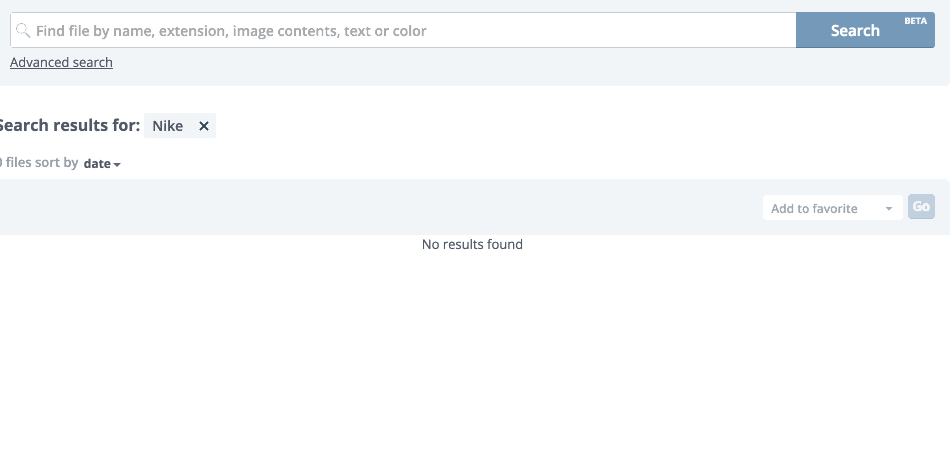Open the Advanced search link
952x466 pixels.
[61, 62]
